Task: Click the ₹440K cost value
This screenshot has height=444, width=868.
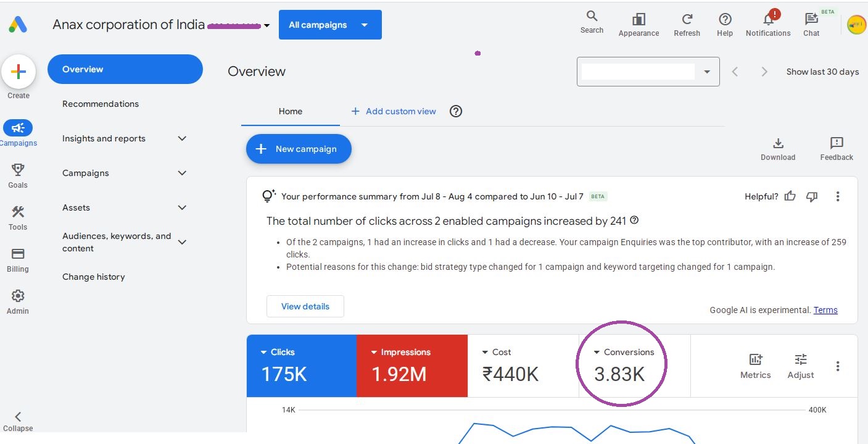Action: pos(511,374)
